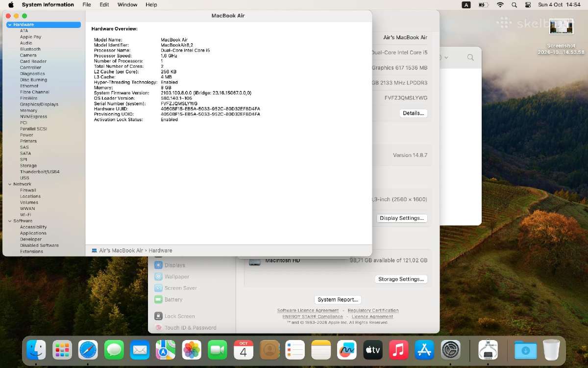Open Control Centre in the menu bar
Viewport: 588px width, 368px height.
click(528, 4)
